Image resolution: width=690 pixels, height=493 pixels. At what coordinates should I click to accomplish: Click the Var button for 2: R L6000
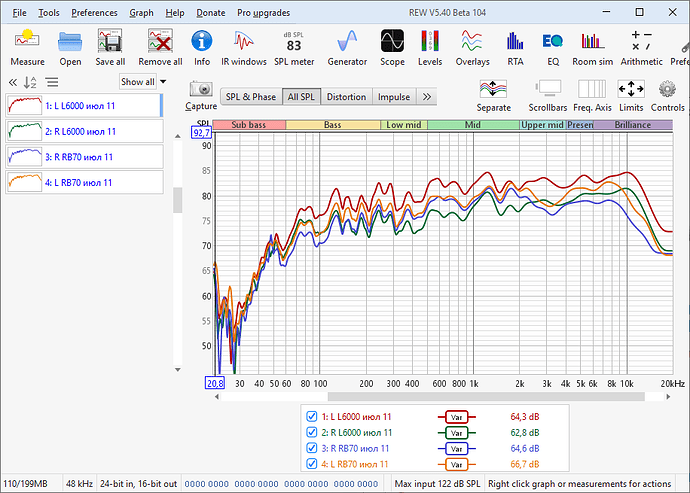click(456, 433)
